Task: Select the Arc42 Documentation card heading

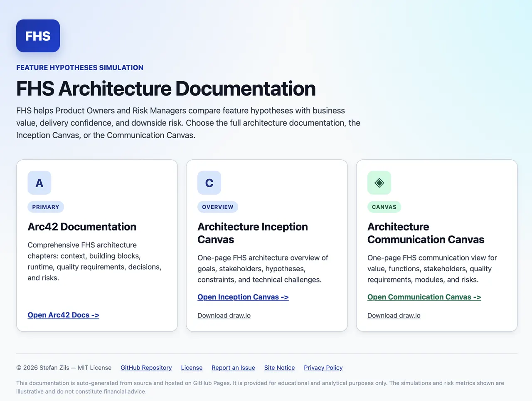Action: coord(82,227)
